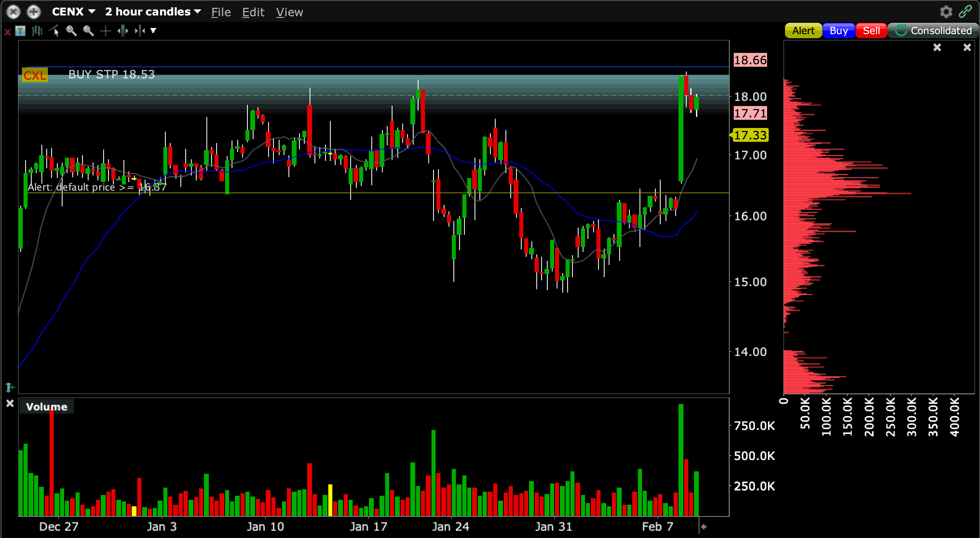
Task: Hide the Volume sub-panel
Action: (10, 403)
